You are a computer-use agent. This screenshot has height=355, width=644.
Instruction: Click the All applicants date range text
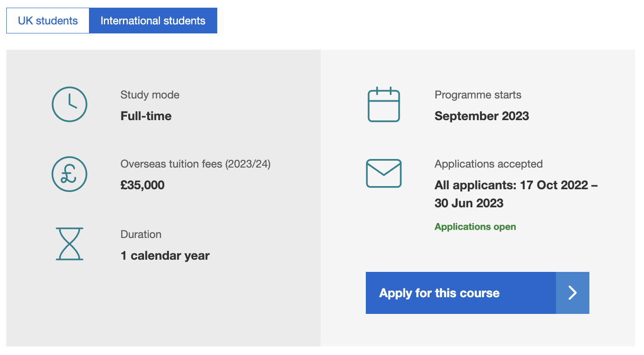[x=516, y=194]
